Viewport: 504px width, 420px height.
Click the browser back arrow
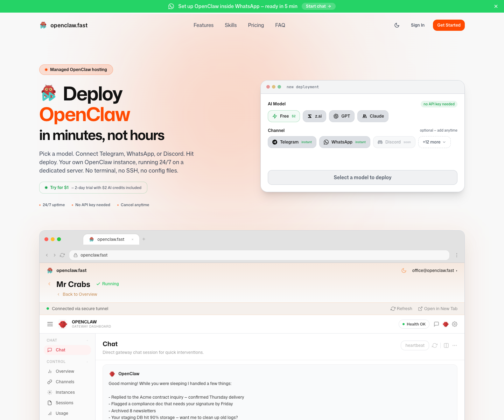pos(47,255)
